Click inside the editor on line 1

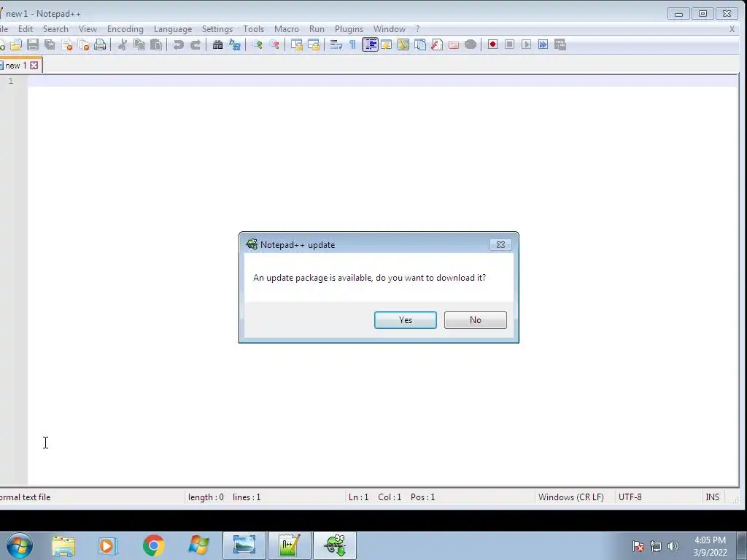382,81
